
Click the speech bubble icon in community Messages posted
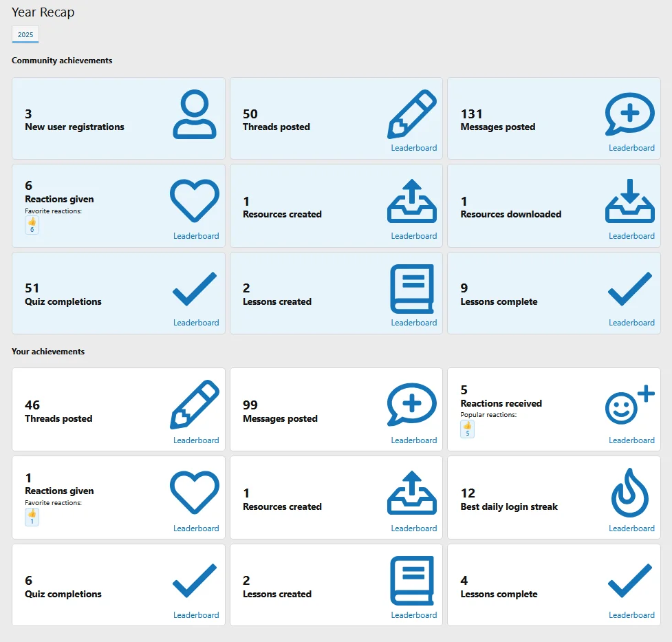[x=629, y=114]
